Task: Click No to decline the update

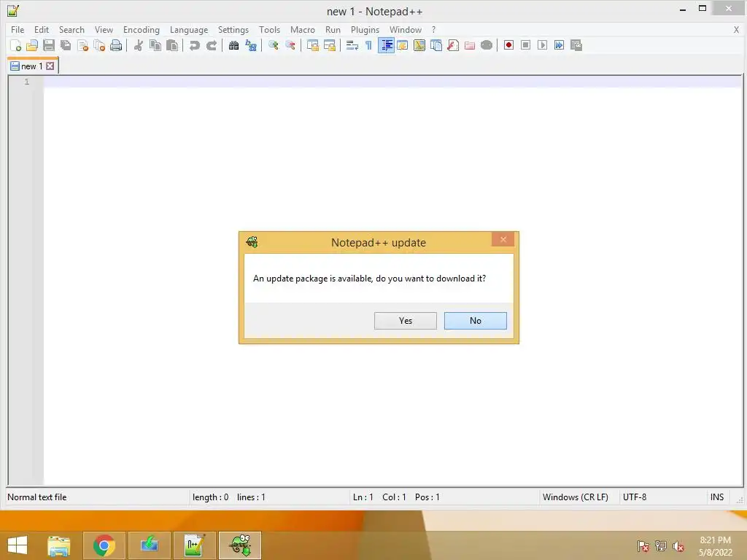Action: tap(476, 321)
